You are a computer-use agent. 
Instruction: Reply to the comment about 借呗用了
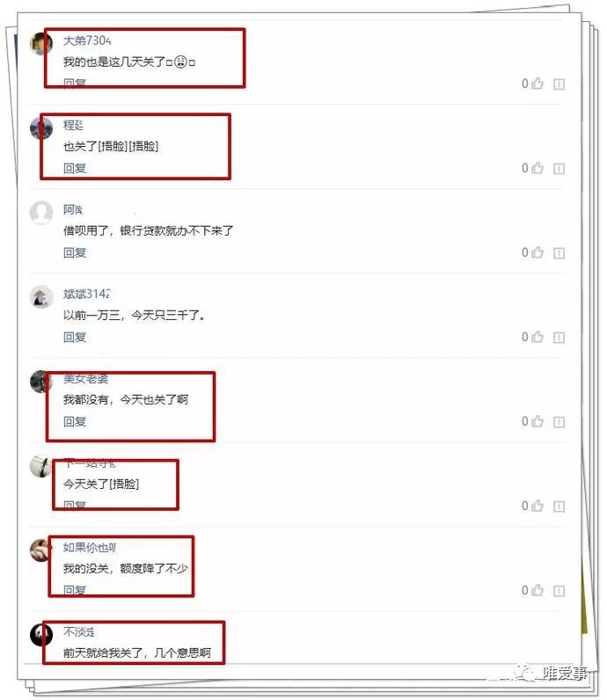tap(75, 252)
